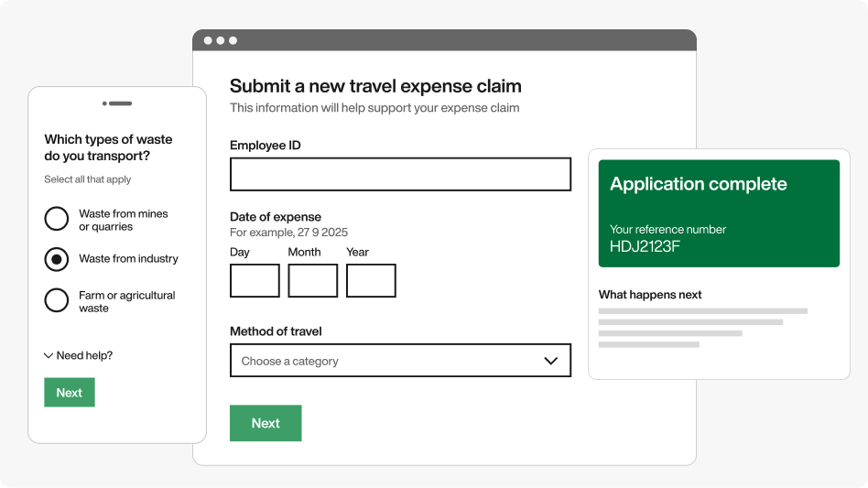Click the Day input box
The height and width of the screenshot is (488, 868).
pyautogui.click(x=255, y=281)
